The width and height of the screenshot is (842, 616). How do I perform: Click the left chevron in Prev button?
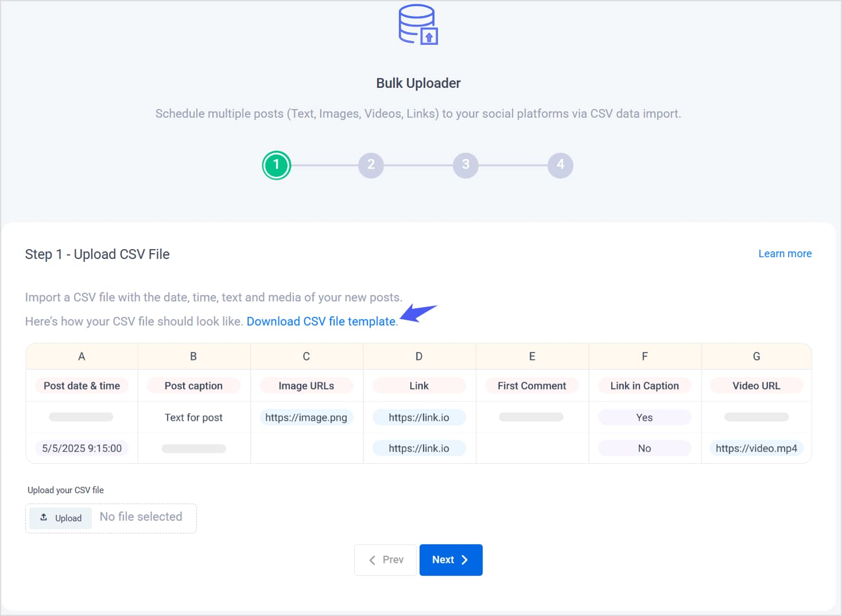[372, 560]
